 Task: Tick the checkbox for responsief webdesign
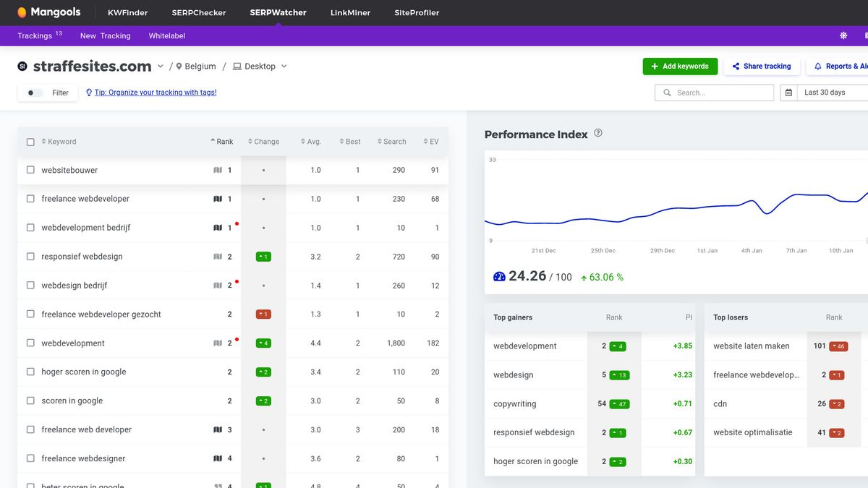tap(30, 257)
